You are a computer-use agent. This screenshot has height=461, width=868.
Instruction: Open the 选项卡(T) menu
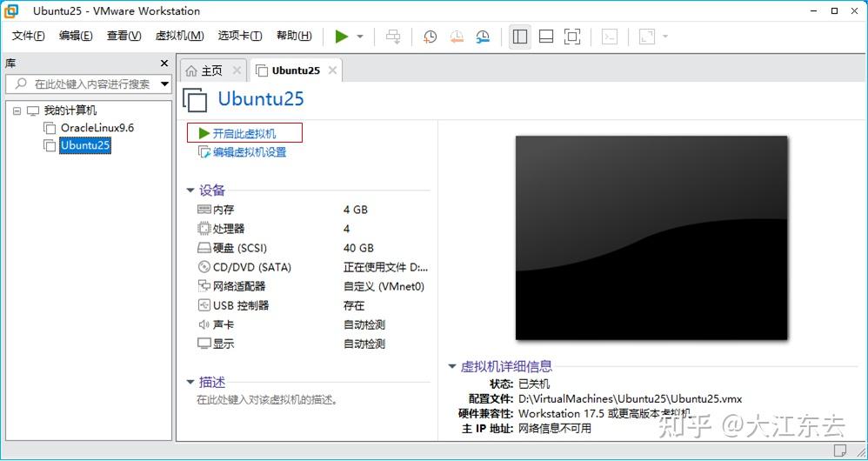pyautogui.click(x=240, y=36)
